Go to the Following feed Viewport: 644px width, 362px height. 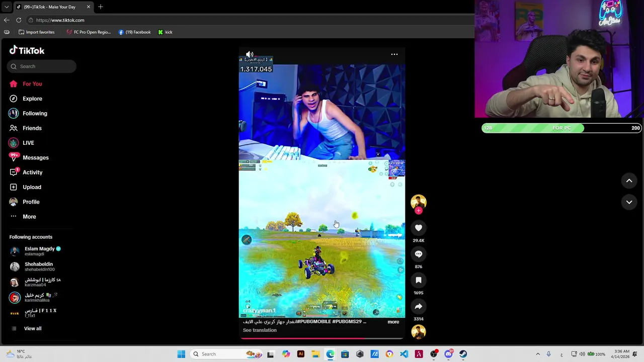(x=35, y=113)
